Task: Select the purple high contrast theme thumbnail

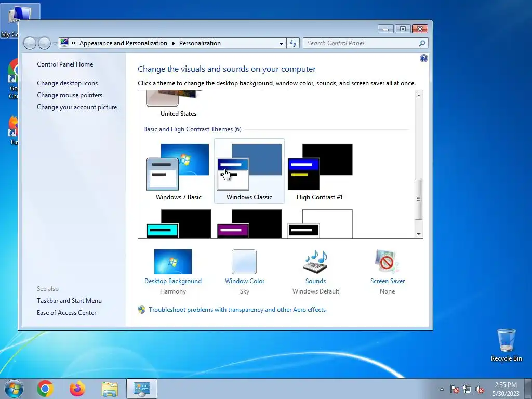Action: (249, 224)
